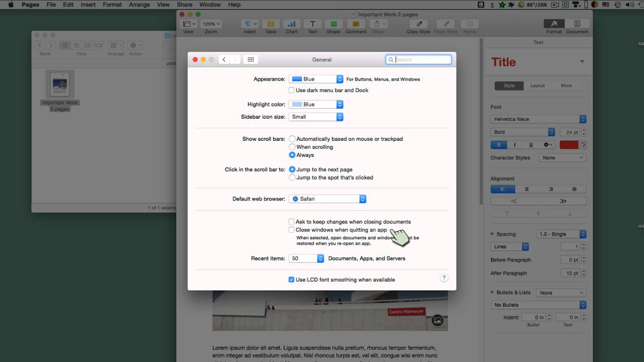Click the red text color swatch
Viewport: 644px width, 362px height.
569,145
